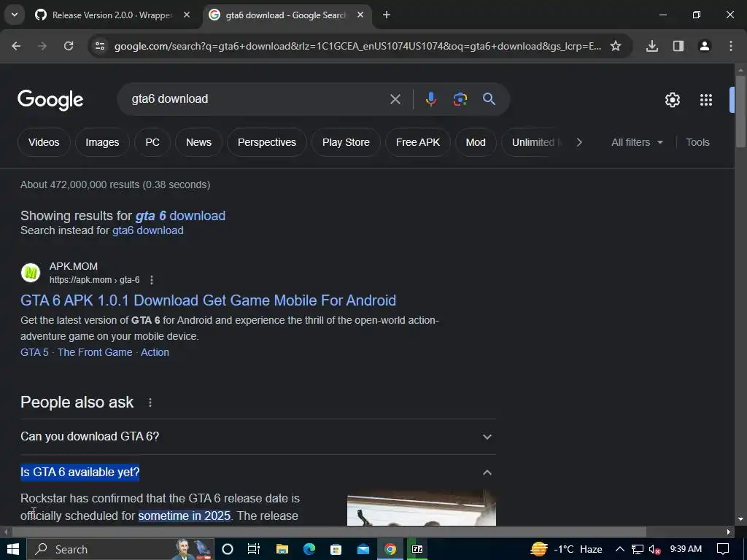Click the address bar URL
747x560 pixels.
[x=357, y=46]
